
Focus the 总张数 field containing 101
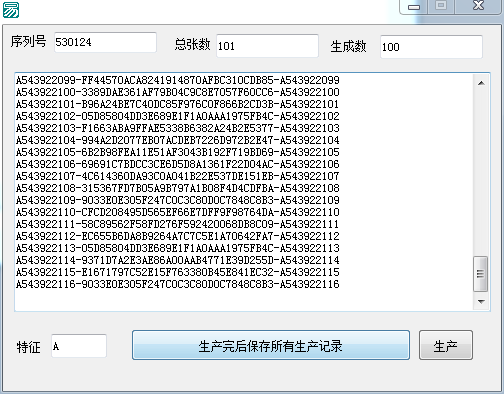[x=267, y=46]
